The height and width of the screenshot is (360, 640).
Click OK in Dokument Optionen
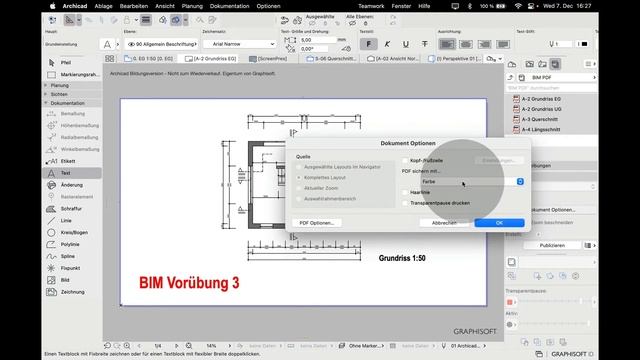point(499,223)
